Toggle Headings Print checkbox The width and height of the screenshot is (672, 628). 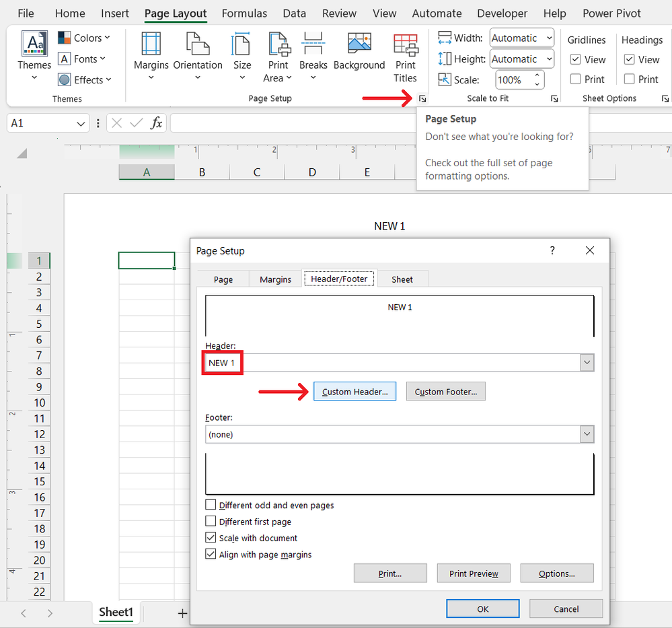(629, 79)
